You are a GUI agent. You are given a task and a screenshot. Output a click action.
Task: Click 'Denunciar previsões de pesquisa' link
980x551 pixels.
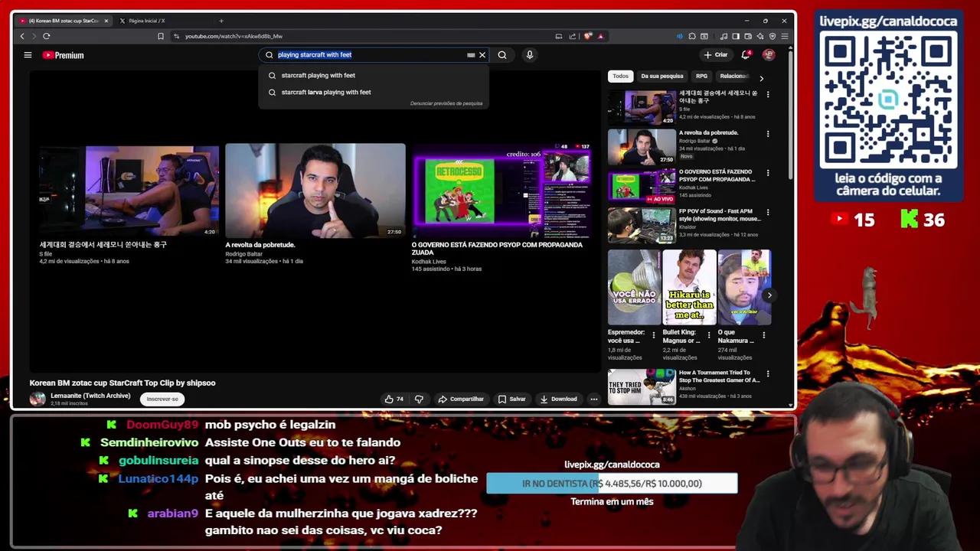446,103
